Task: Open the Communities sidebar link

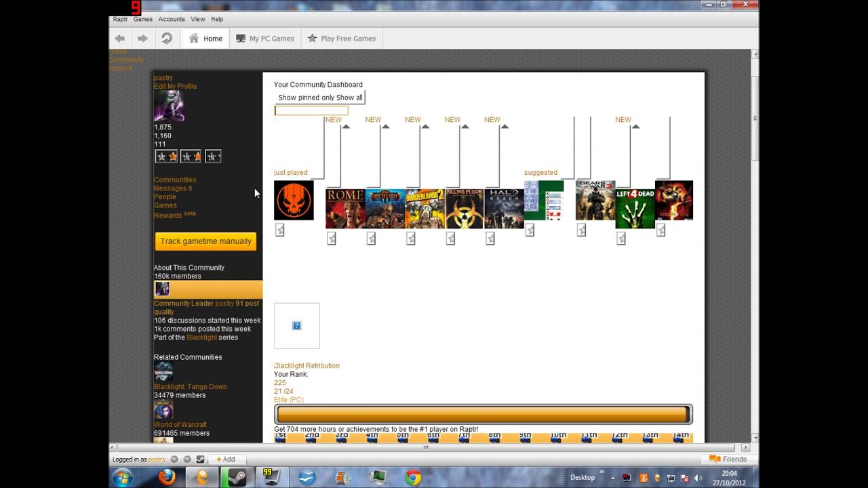Action: click(x=175, y=180)
